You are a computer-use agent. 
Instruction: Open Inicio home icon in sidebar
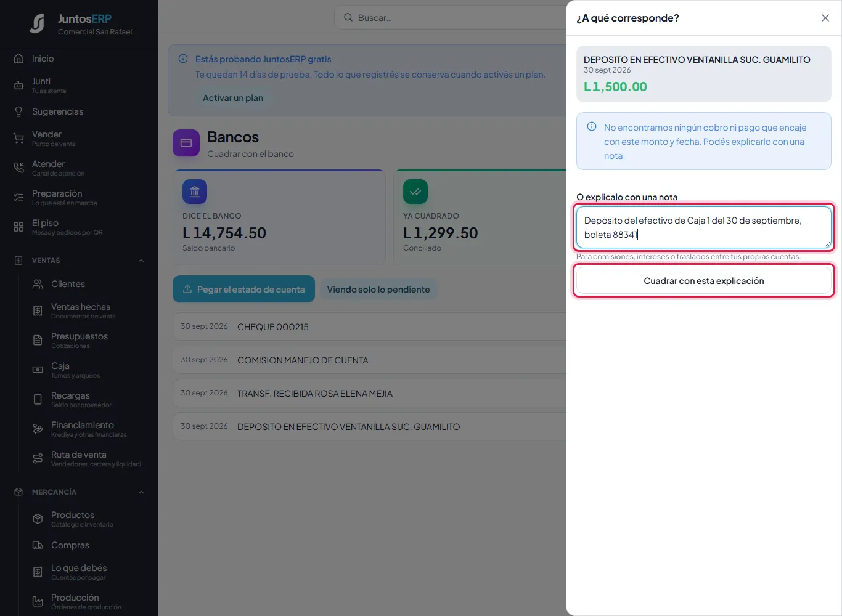coord(18,59)
